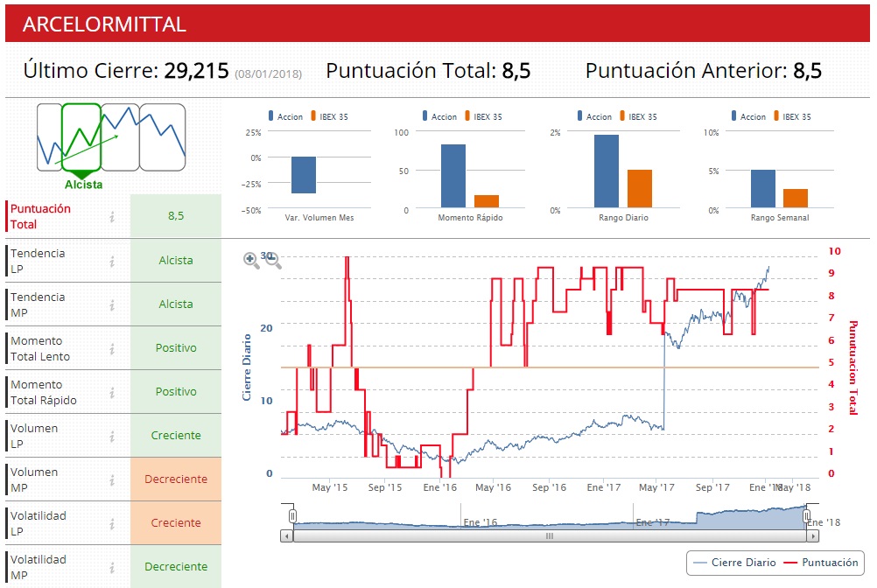The height and width of the screenshot is (588, 877).
Task: Click the orange IBEX 35 bar in Momento Rápido
Action: (x=487, y=201)
